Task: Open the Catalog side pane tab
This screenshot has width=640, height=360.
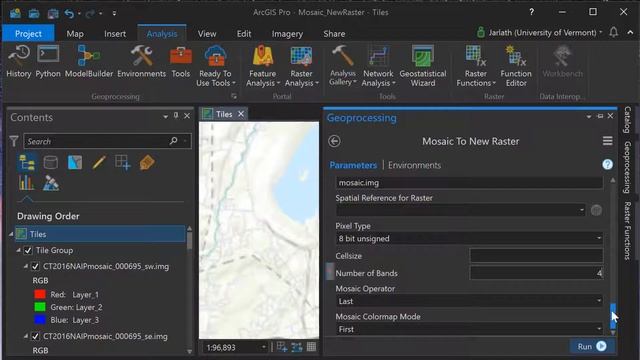Action: click(627, 120)
